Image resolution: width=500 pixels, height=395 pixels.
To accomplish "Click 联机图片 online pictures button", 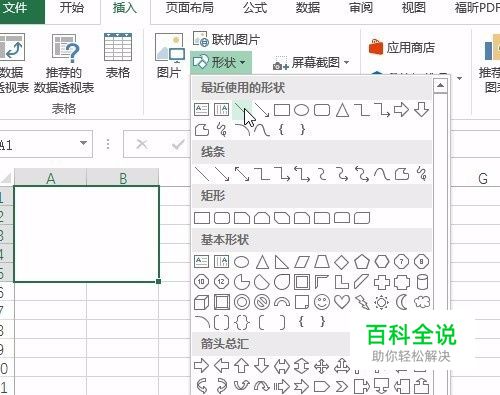I will click(226, 40).
